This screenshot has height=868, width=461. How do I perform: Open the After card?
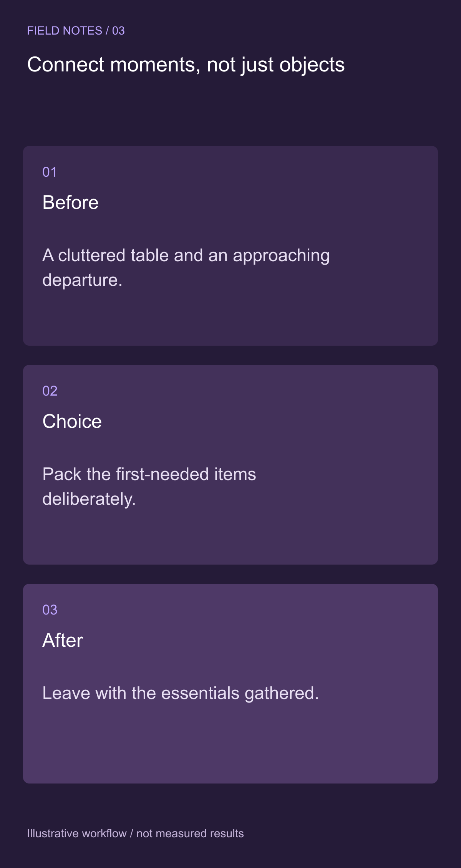point(230,684)
